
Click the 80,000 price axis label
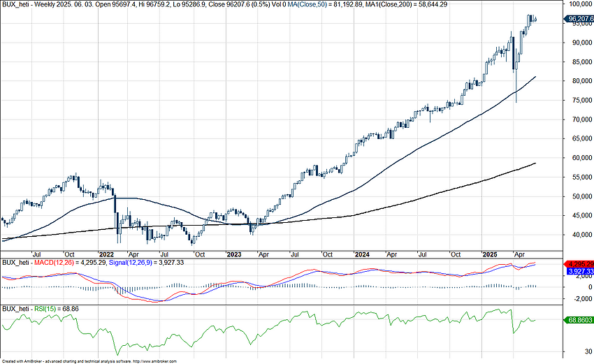pos(582,81)
